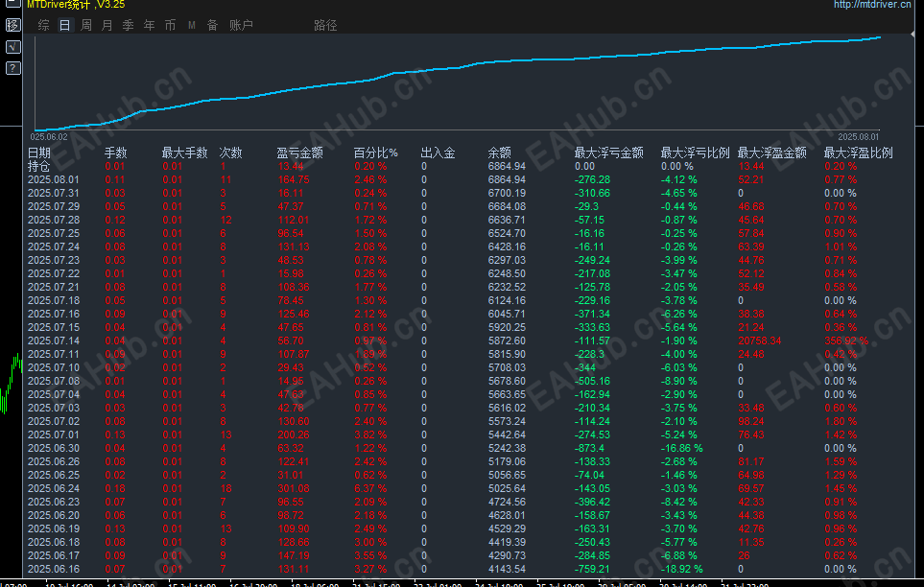Switch to the 周 weekly tab

[x=86, y=25]
